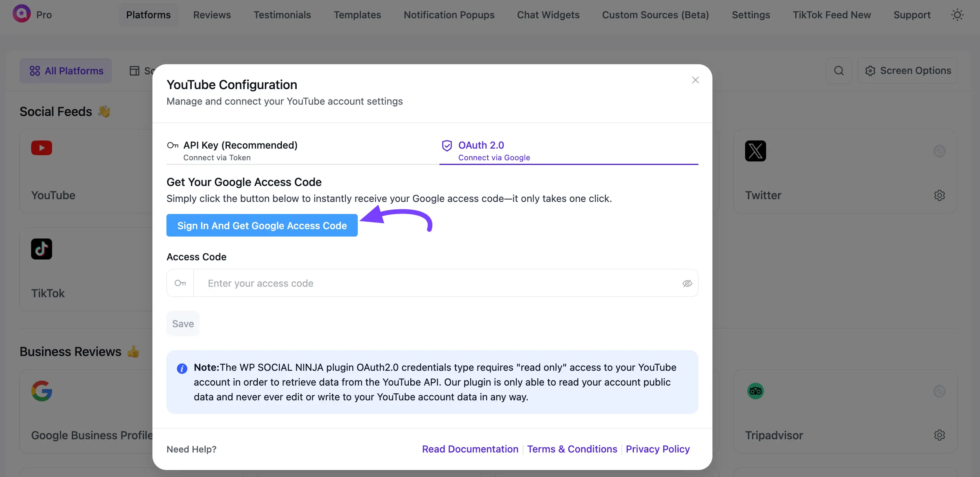Open the Notification Popups menu item

pos(449,15)
